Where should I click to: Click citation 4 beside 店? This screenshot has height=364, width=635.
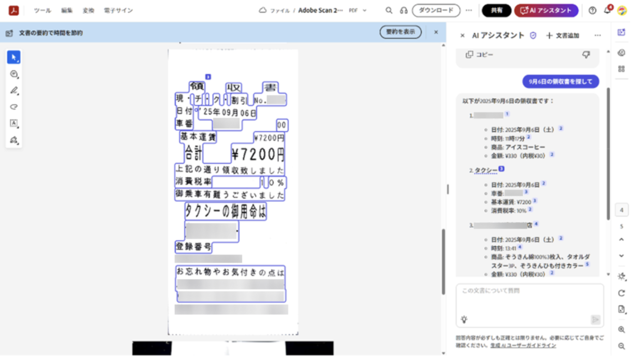tap(536, 224)
